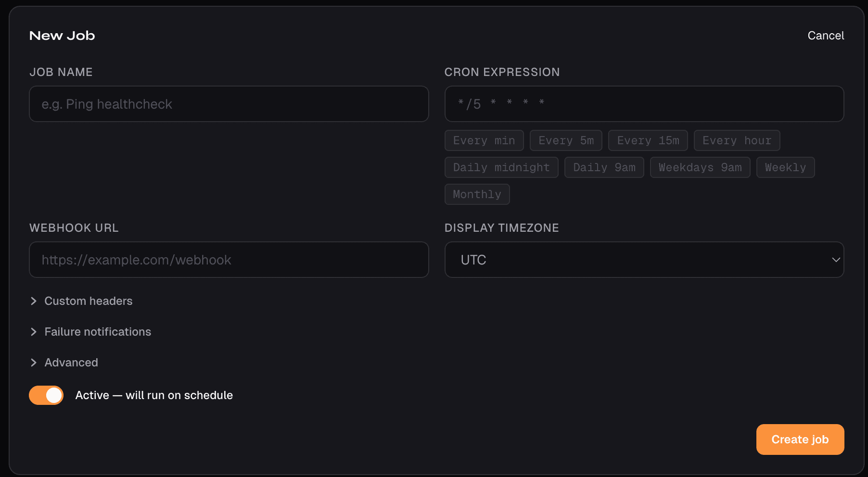868x477 pixels.
Task: Pick the Weekdays 9am preset
Action: click(x=700, y=167)
